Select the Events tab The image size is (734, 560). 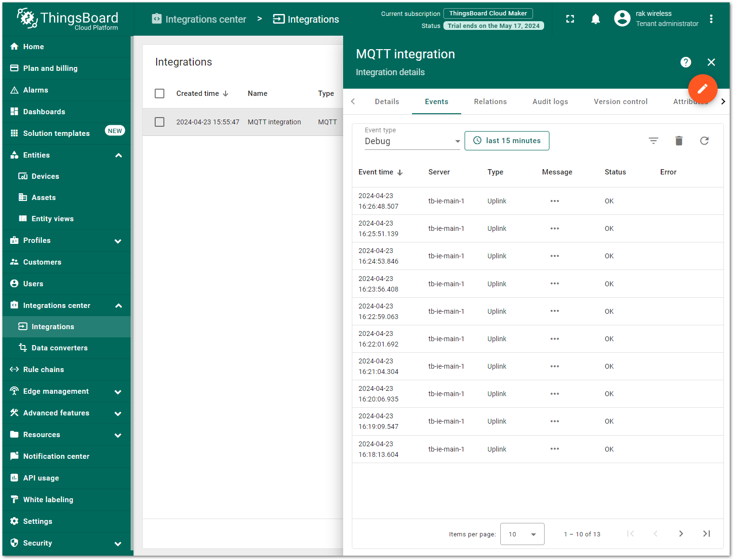tap(437, 102)
